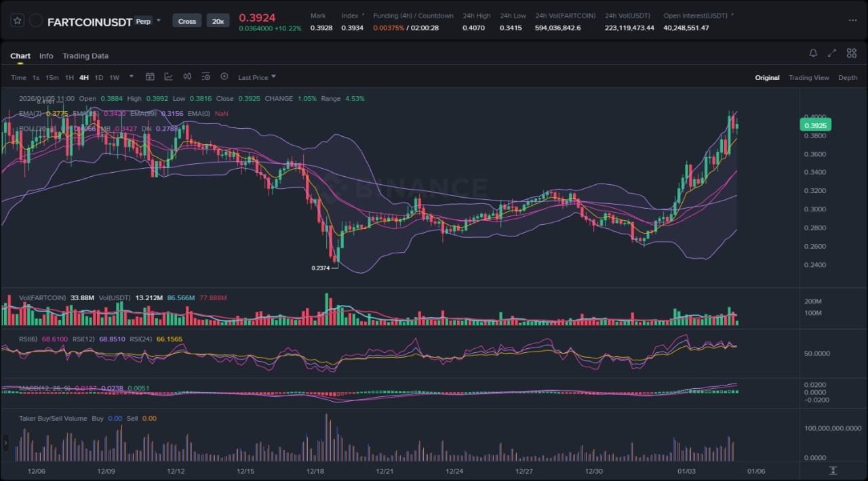Add FARTCOINUSDT to favorites with star icon
The image size is (868, 481).
(18, 21)
